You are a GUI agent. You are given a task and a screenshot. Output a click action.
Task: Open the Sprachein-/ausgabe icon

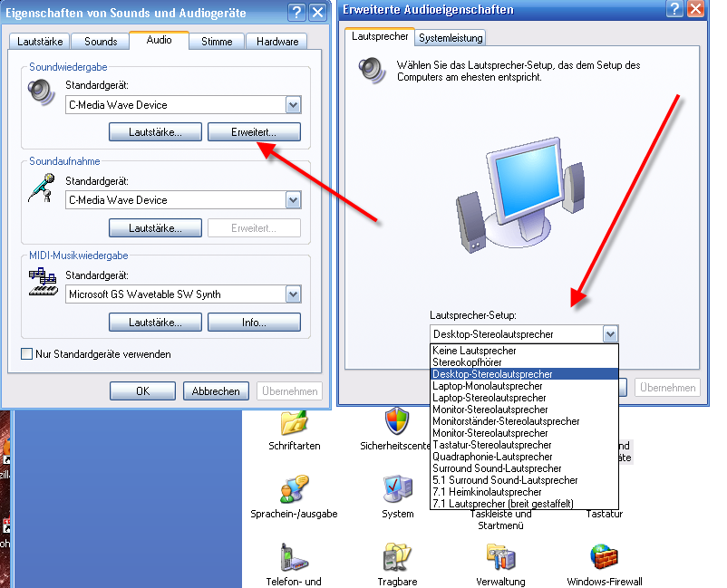click(294, 489)
